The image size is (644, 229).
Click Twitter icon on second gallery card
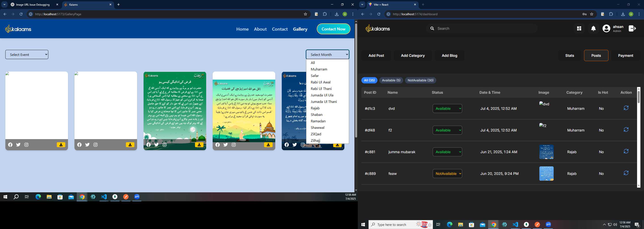tap(87, 145)
